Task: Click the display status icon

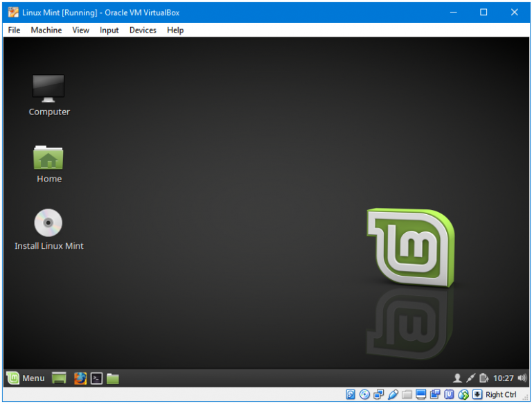Action: [x=420, y=394]
